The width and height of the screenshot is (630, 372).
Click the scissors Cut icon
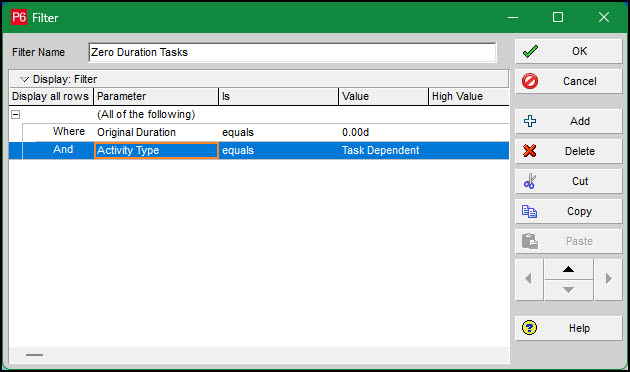click(x=530, y=181)
